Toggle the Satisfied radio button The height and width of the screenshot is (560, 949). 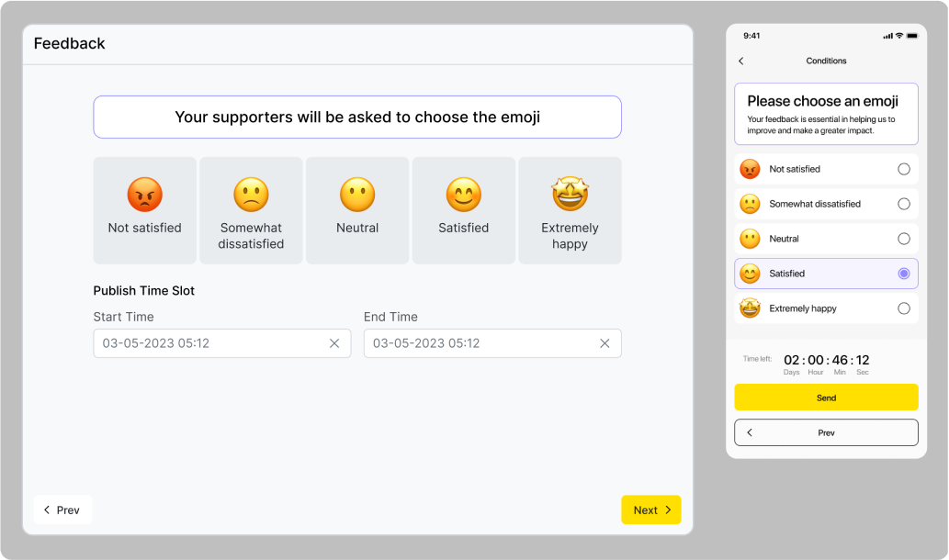904,274
